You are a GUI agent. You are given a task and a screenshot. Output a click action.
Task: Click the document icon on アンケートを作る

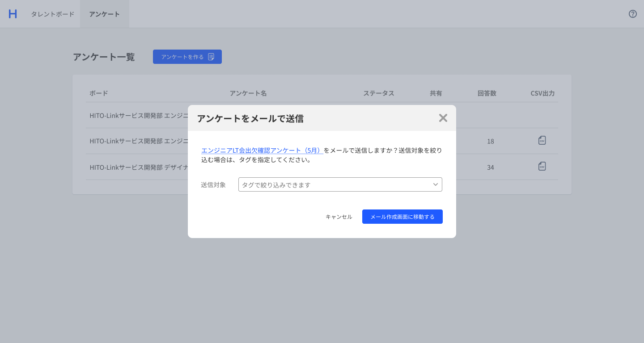pyautogui.click(x=211, y=57)
